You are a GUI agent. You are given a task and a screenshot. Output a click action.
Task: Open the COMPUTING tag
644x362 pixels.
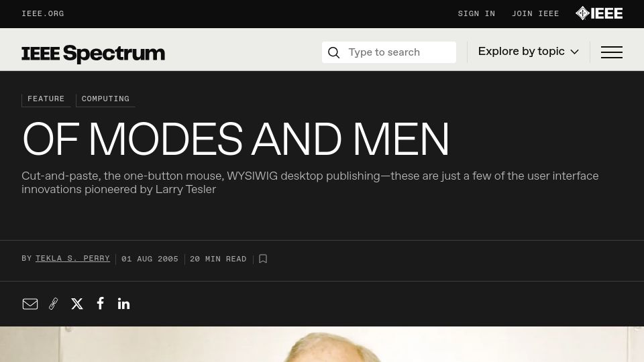(x=105, y=99)
